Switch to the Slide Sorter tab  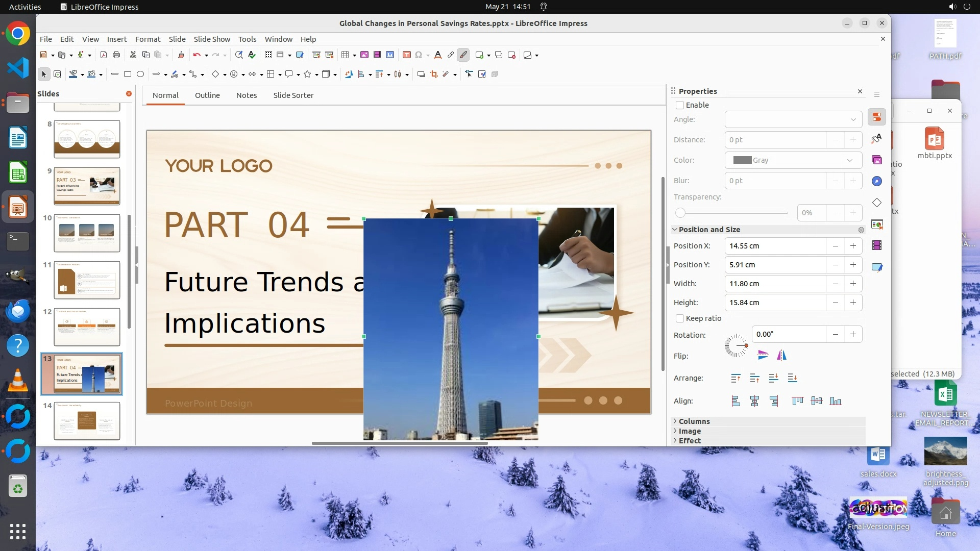click(293, 95)
